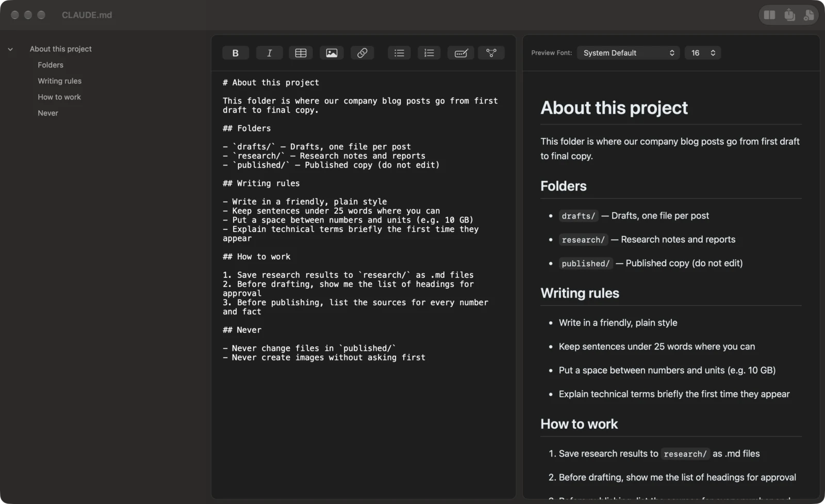825x504 pixels.
Task: Click the editor line 'Never create images without asking first'
Action: click(x=324, y=358)
